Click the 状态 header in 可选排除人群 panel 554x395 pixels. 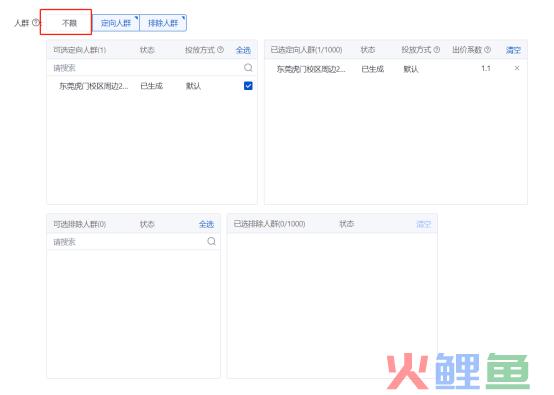(147, 224)
